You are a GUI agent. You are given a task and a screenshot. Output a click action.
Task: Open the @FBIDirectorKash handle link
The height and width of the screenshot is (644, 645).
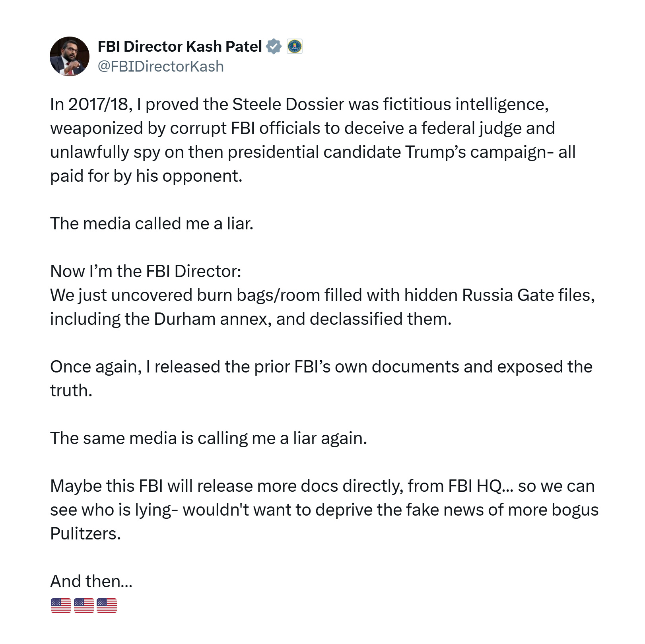point(161,66)
